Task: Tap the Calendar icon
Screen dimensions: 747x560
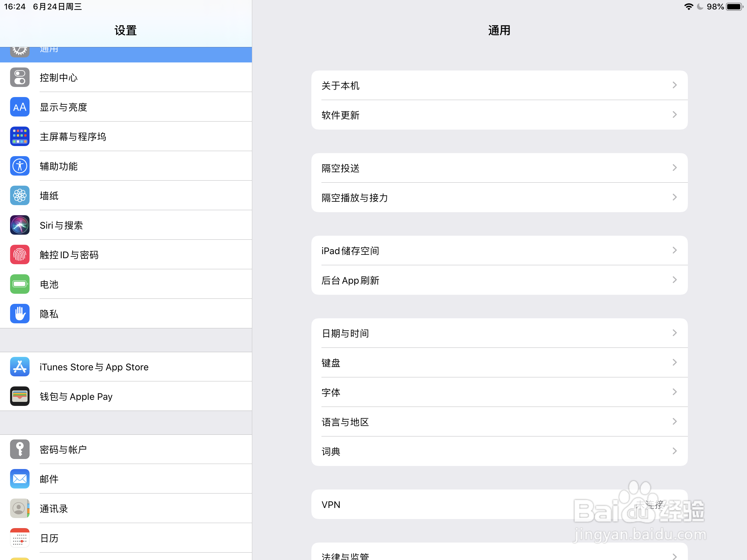Action: [19, 538]
